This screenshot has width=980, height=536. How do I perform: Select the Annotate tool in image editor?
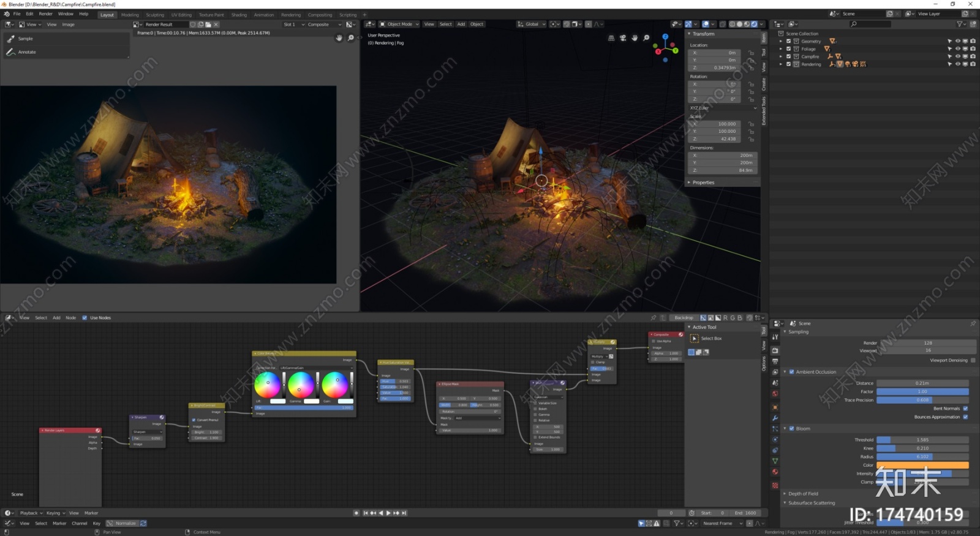tap(66, 52)
